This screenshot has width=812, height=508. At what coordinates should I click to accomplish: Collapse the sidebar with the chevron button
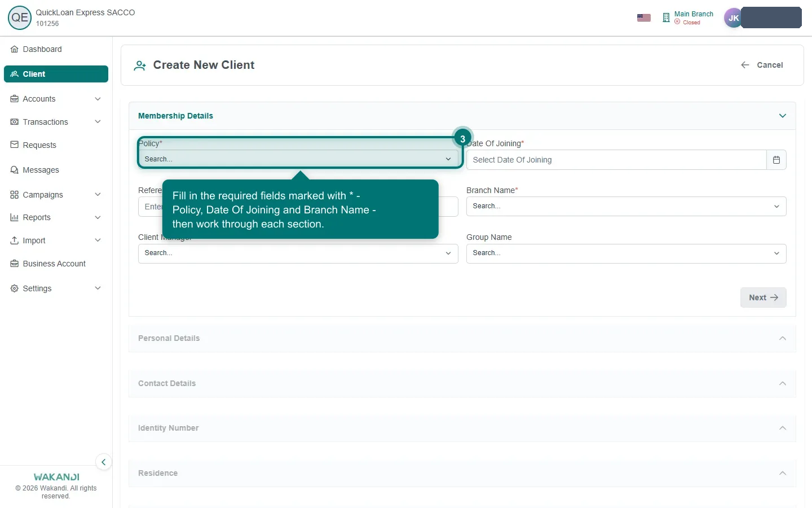click(x=103, y=462)
